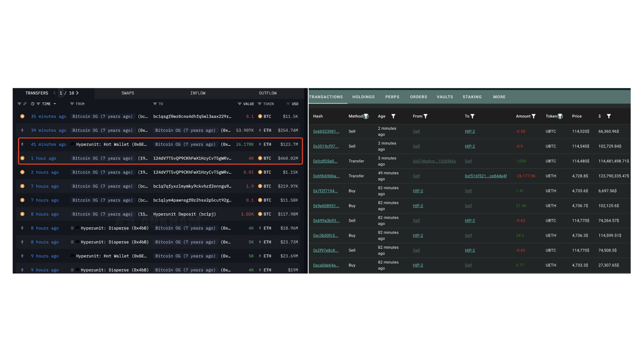The width and height of the screenshot is (644, 362).
Task: Switch to the HOLDINGS tab
Action: tap(363, 97)
